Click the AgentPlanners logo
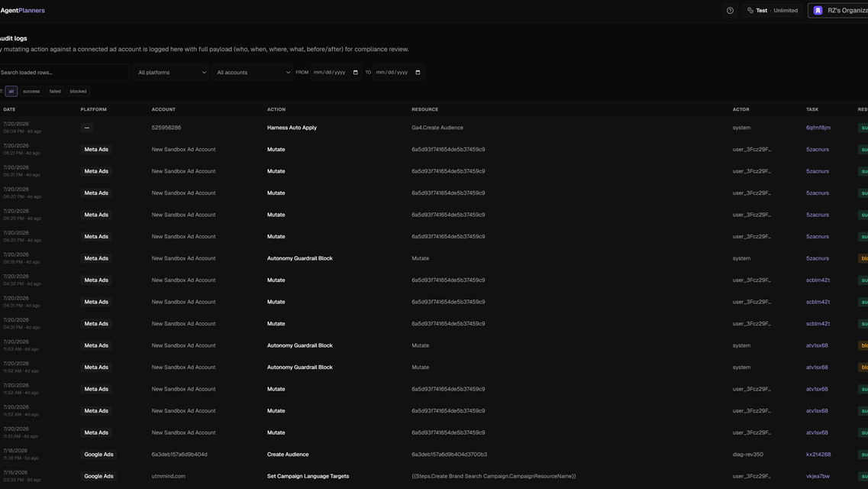868x489 pixels. (22, 11)
